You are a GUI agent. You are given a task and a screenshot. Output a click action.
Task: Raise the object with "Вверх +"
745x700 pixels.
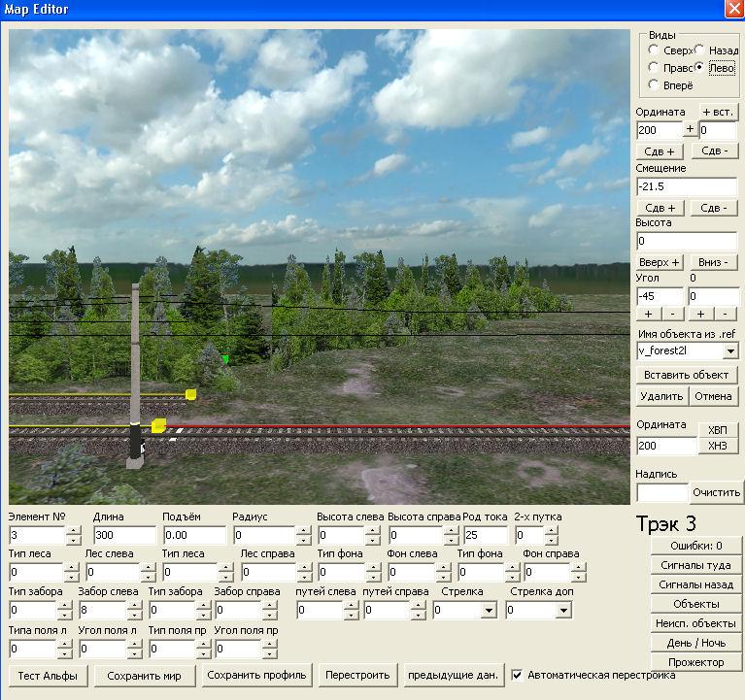pyautogui.click(x=660, y=262)
